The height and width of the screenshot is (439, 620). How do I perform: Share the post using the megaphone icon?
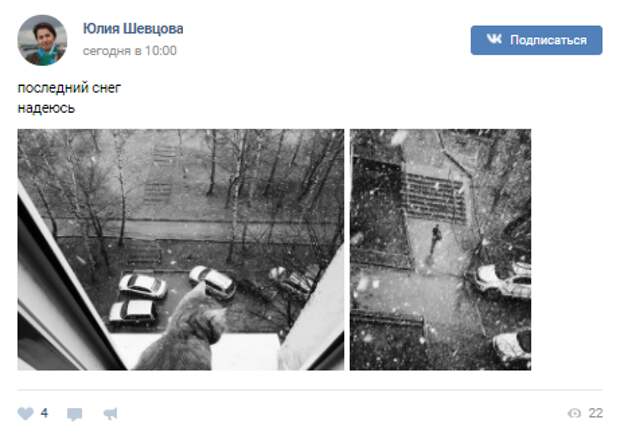(110, 414)
